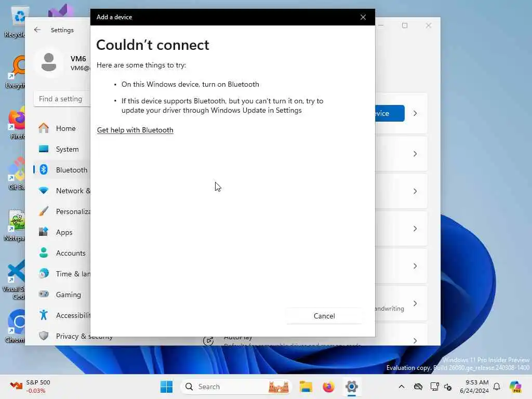The width and height of the screenshot is (532, 399).
Task: Open S&P 500 widget in taskbar
Action: (x=30, y=387)
